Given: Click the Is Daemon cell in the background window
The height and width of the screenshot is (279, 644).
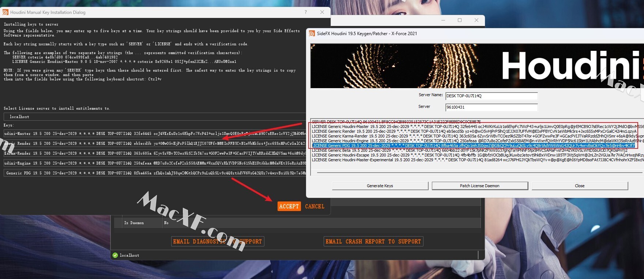Looking at the screenshot, I should (142, 223).
